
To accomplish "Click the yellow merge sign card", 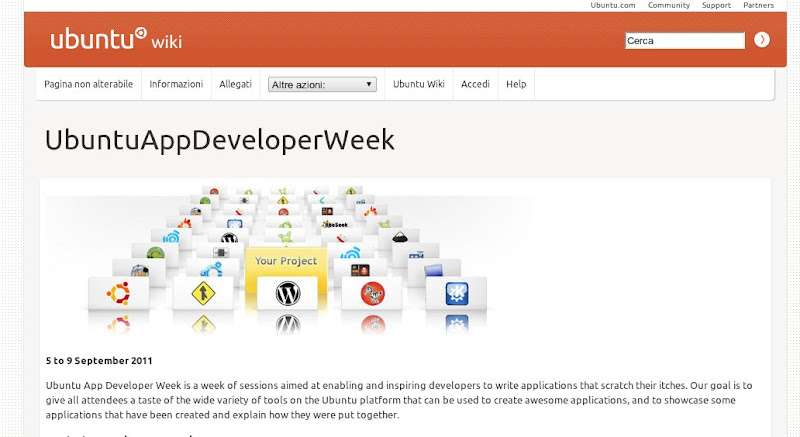I will [203, 293].
